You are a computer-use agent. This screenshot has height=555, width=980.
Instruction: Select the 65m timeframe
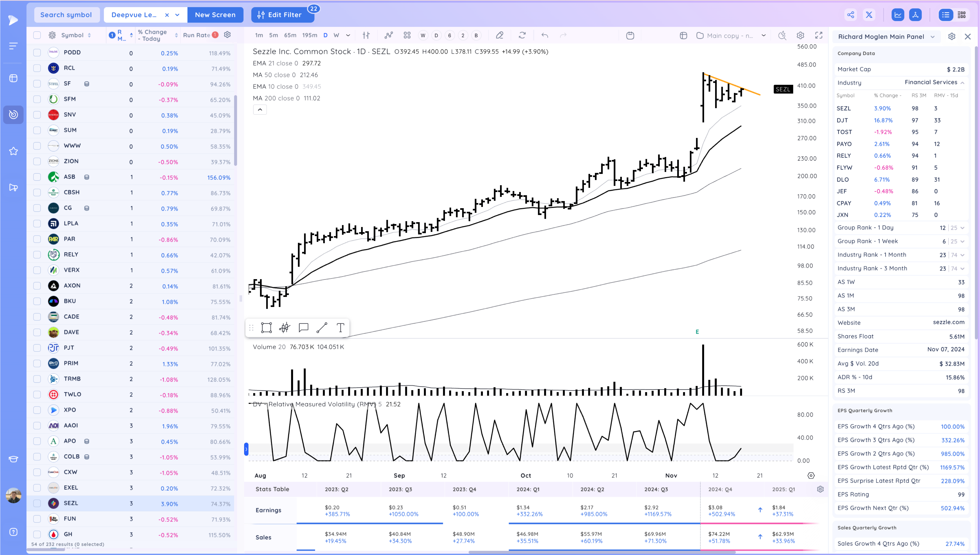click(290, 36)
